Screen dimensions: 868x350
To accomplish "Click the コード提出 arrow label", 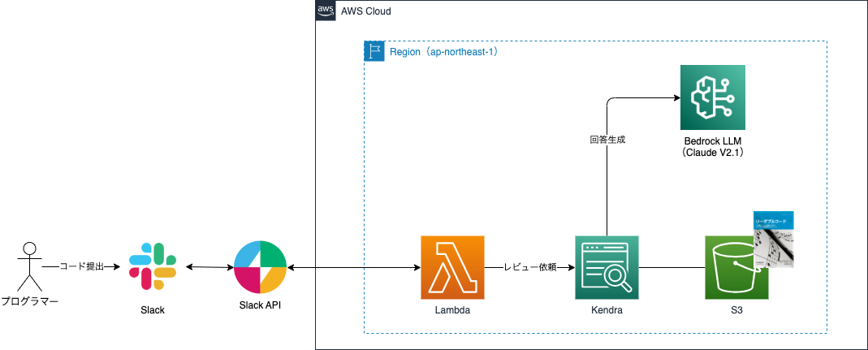I will click(x=81, y=267).
